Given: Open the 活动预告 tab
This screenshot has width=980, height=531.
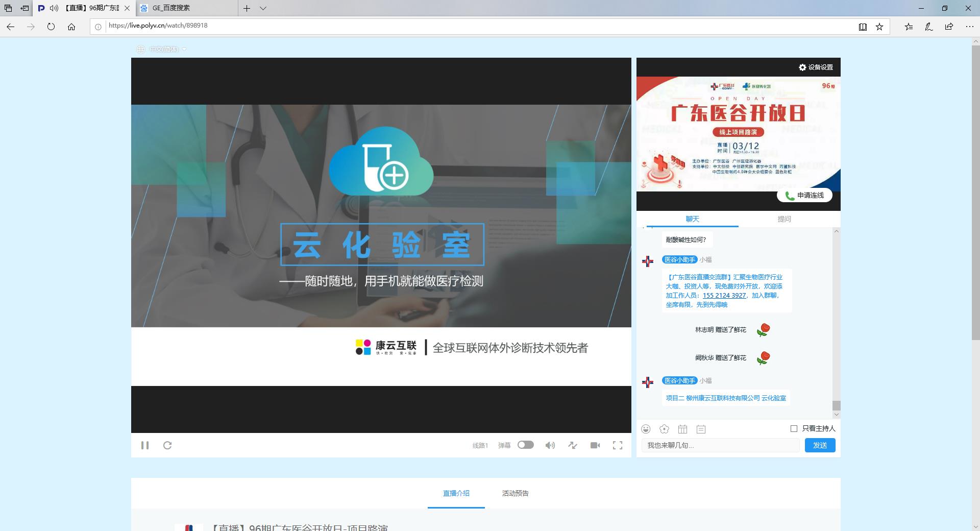Looking at the screenshot, I should (x=515, y=493).
